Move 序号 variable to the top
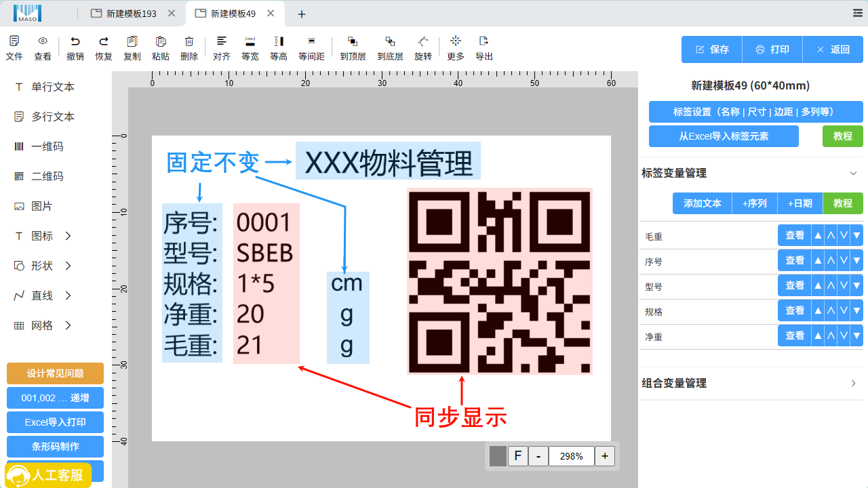Image resolution: width=868 pixels, height=488 pixels. (x=818, y=261)
